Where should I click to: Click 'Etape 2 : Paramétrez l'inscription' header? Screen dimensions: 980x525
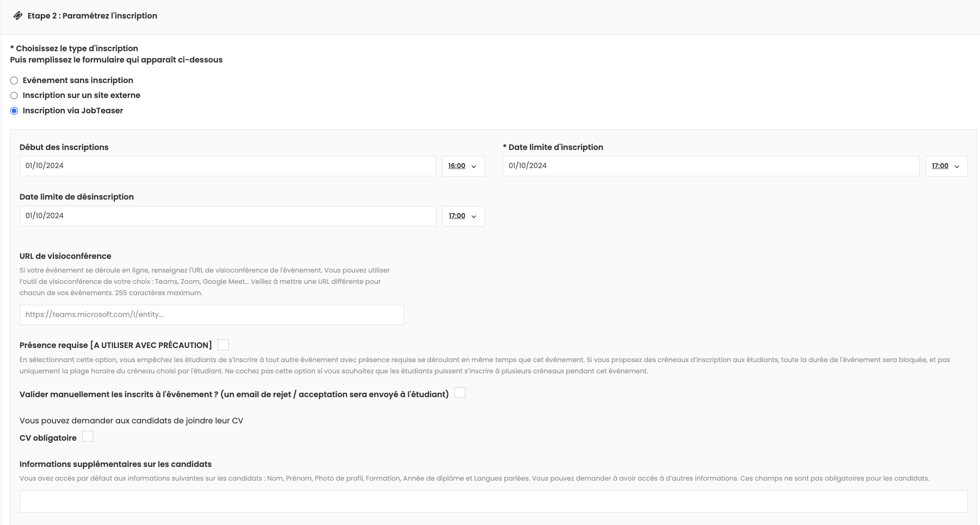point(92,16)
